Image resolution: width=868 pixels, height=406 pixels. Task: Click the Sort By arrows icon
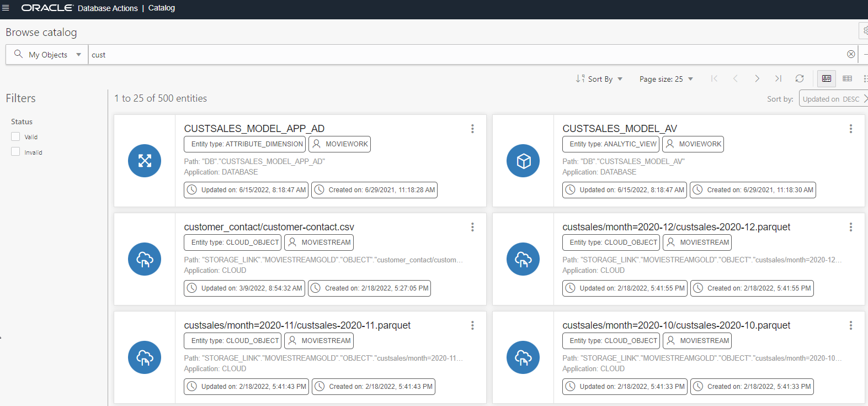click(580, 78)
